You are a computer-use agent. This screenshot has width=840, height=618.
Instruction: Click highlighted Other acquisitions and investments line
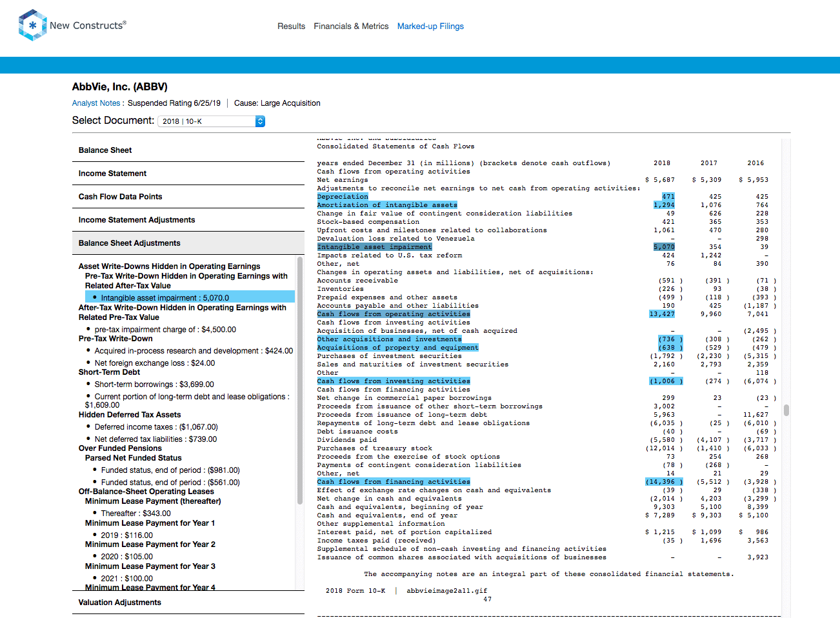click(389, 339)
